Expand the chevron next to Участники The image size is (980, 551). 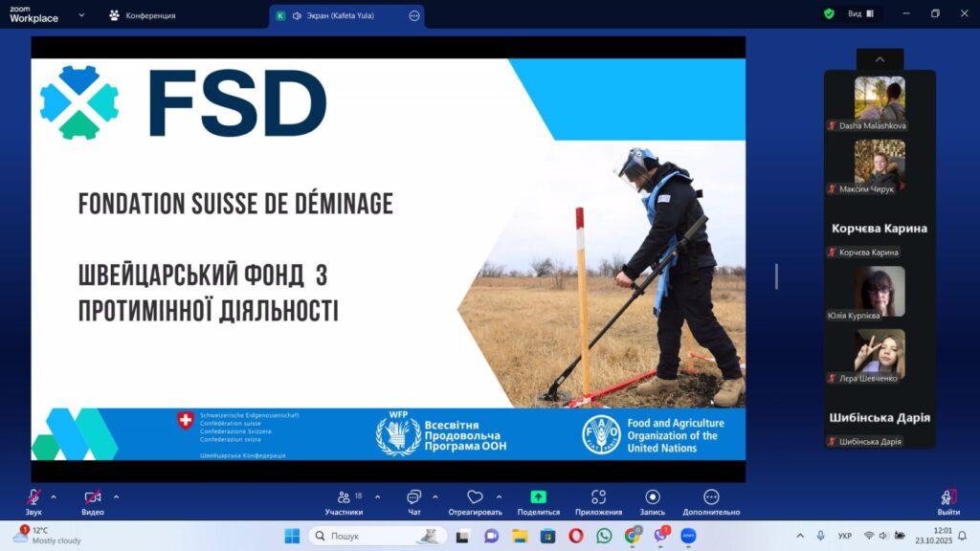(x=377, y=496)
